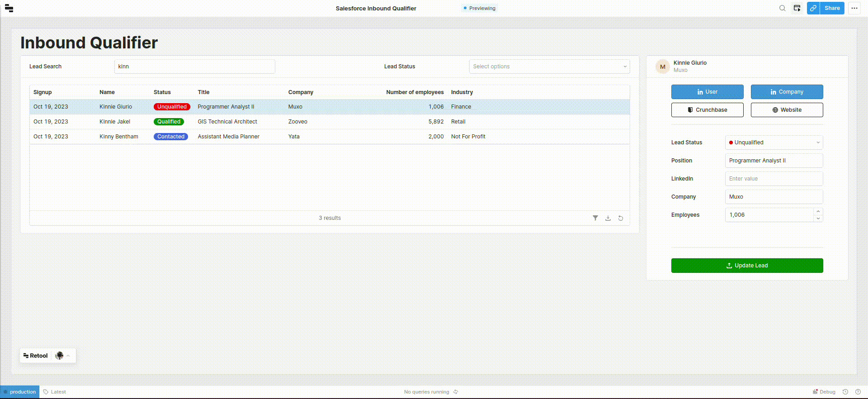Viewport: 868px width, 399px height.
Task: Click the Retool badge button
Action: pos(36,356)
